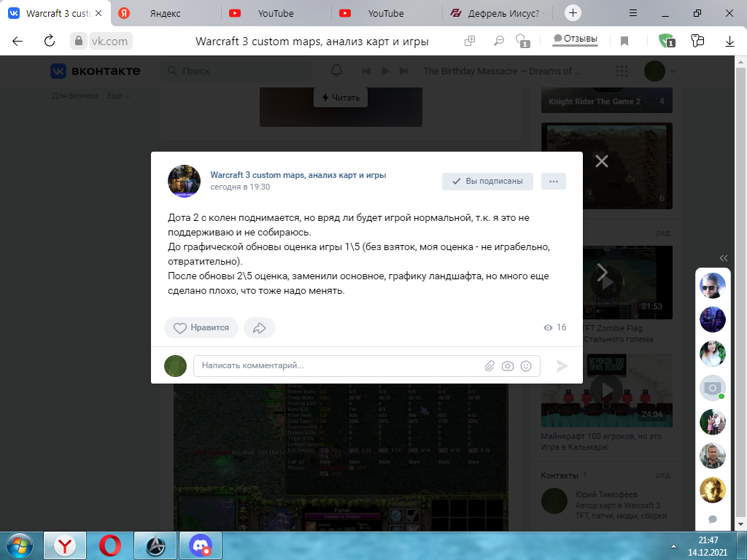Attach a photo via the camera icon
747x560 pixels.
point(508,365)
